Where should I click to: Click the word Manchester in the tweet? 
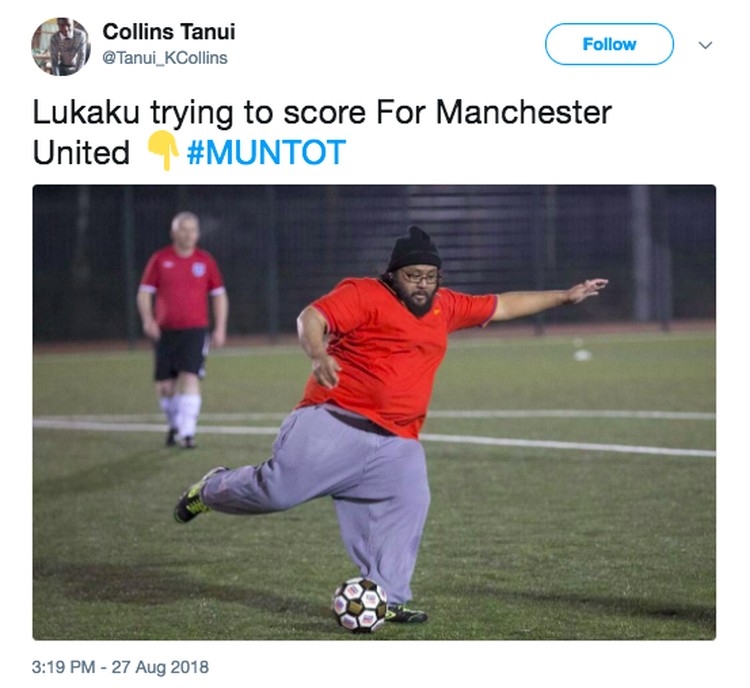[x=524, y=112]
